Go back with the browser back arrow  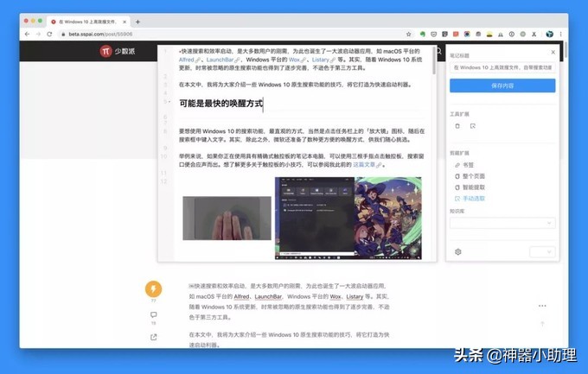coord(27,34)
